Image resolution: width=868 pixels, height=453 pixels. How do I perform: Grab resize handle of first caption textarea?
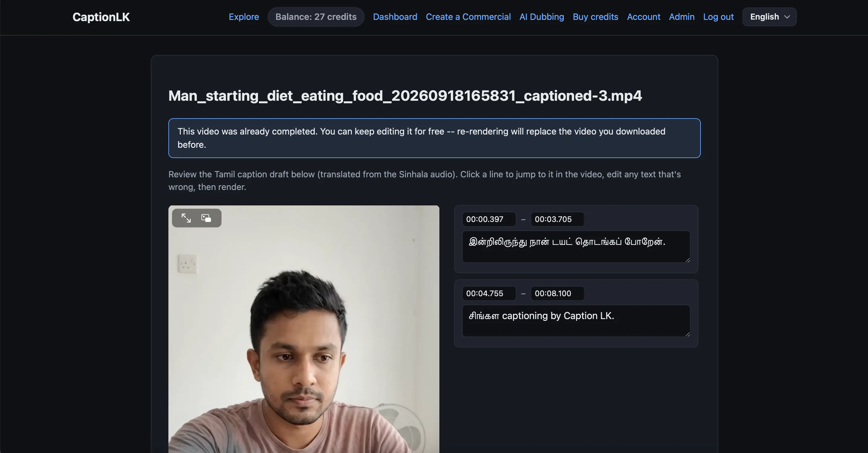pyautogui.click(x=688, y=260)
